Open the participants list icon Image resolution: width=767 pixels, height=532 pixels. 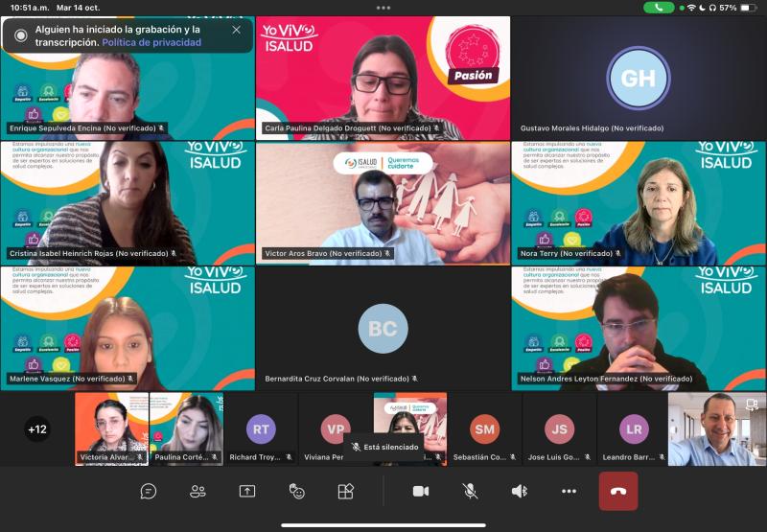point(198,492)
